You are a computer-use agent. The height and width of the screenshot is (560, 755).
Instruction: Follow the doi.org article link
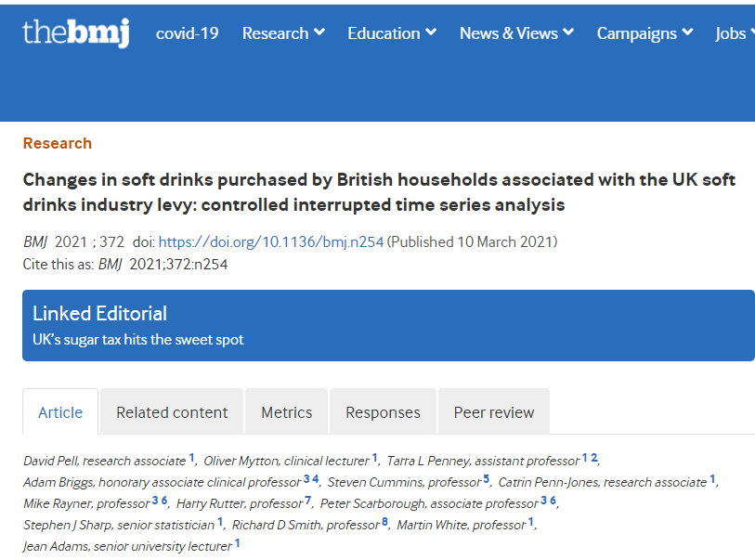pyautogui.click(x=271, y=241)
